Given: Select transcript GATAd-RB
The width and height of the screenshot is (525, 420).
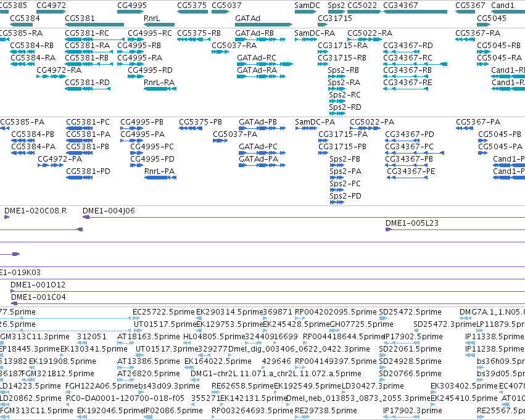Looking at the screenshot, I should 254,33.
